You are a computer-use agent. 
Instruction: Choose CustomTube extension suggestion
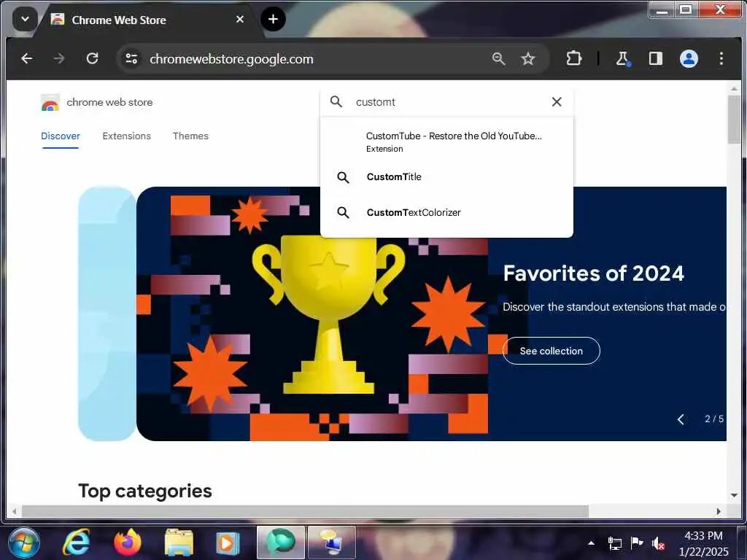tap(447, 141)
